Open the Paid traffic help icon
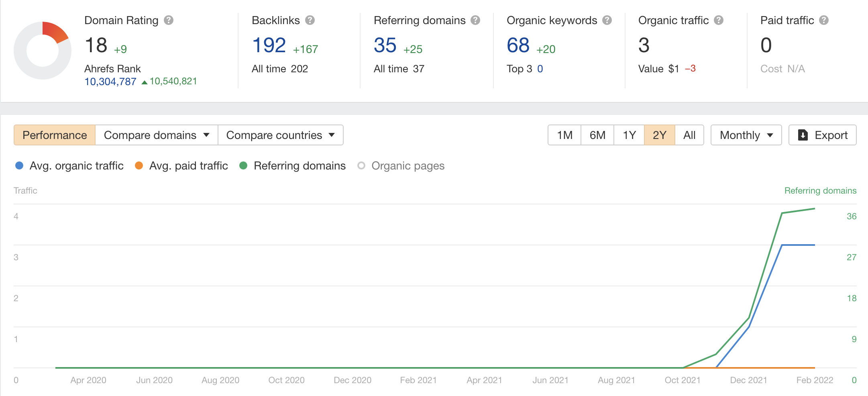The image size is (868, 396). [824, 20]
